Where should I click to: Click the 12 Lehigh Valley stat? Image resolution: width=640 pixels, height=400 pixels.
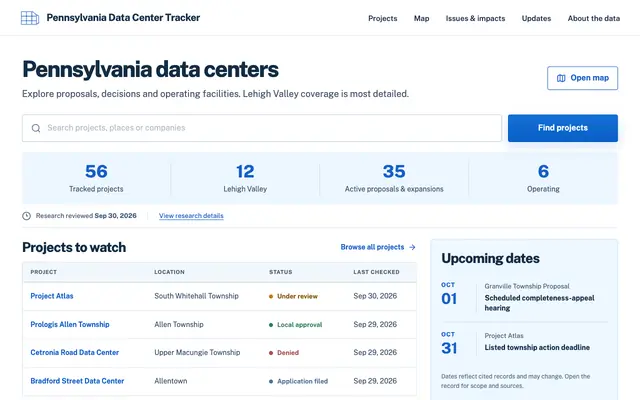245,178
